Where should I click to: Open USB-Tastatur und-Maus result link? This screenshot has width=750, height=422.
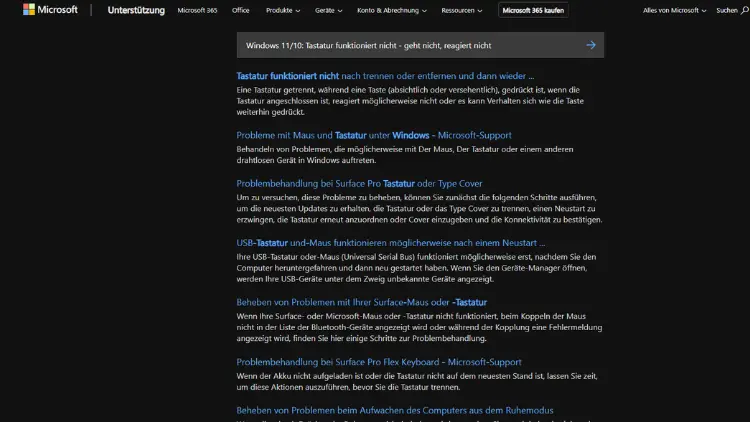point(390,242)
